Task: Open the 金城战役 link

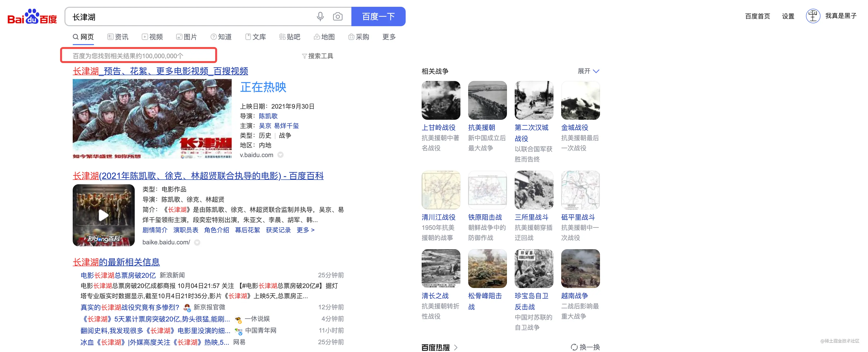Action: (575, 128)
